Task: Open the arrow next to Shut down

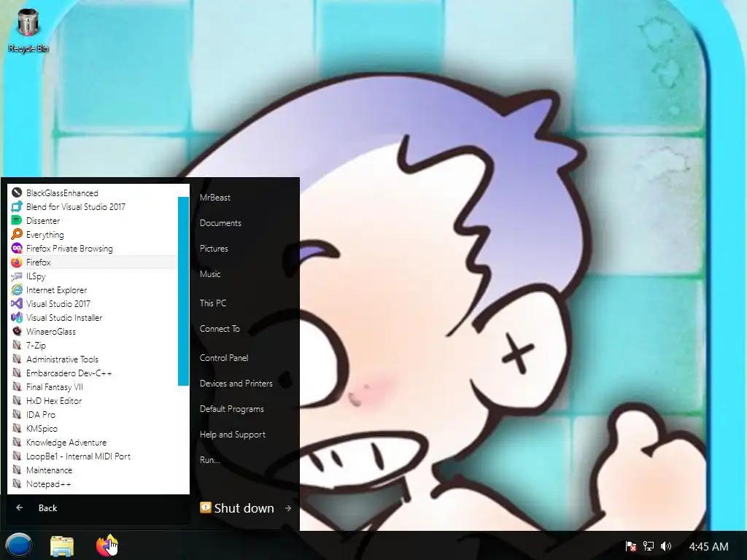Action: [x=287, y=508]
